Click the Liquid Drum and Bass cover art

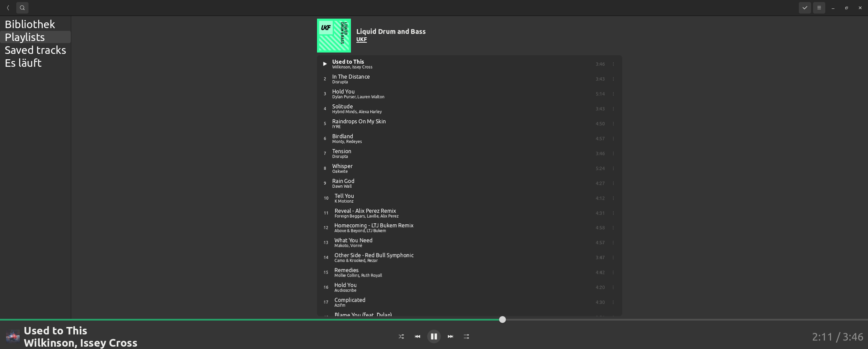point(334,36)
